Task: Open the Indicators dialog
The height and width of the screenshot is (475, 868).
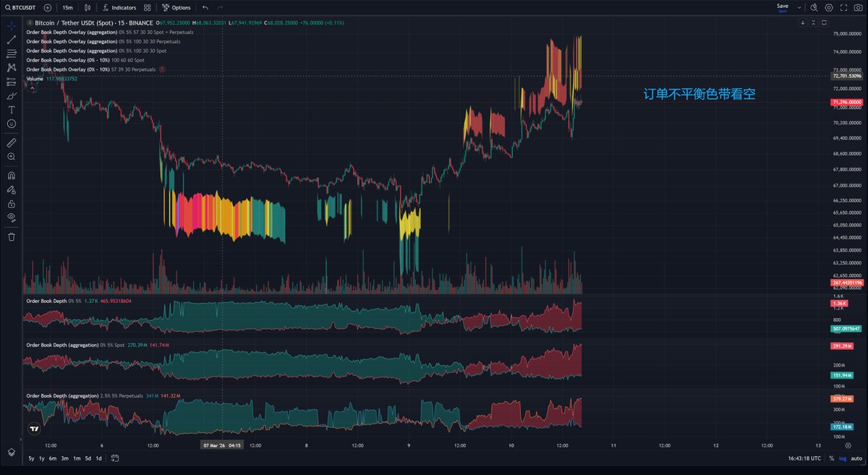Action: (119, 7)
